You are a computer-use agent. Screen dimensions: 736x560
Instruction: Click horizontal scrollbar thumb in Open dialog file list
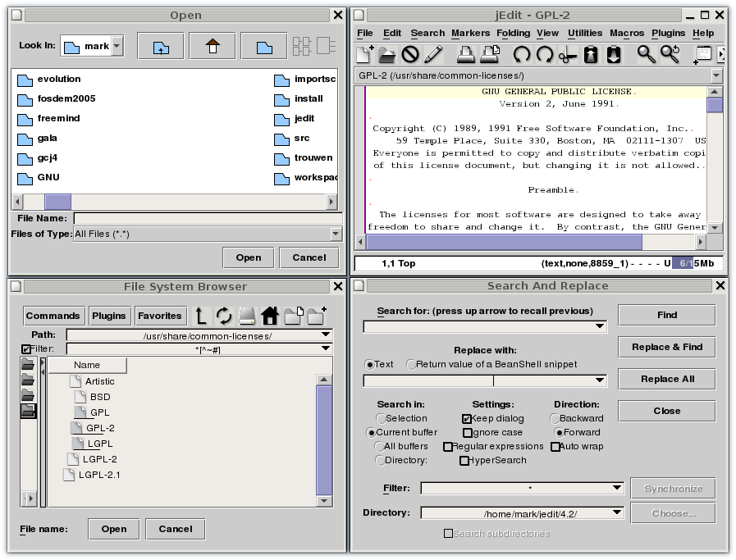coord(57,202)
